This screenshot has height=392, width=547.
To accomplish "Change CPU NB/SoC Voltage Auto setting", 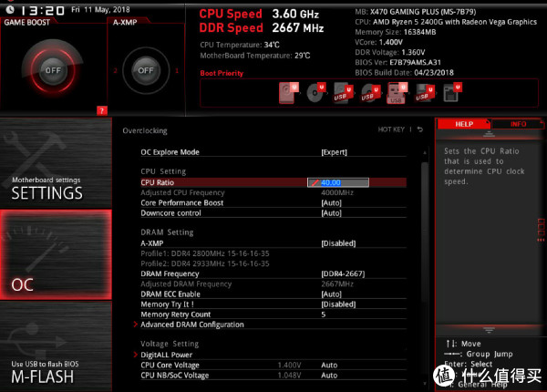I will click(329, 376).
